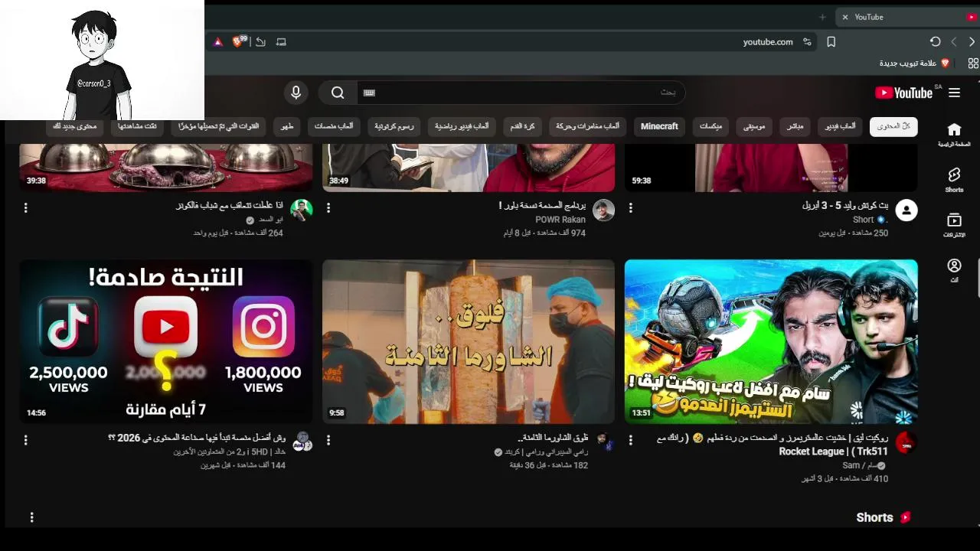Select the 'كرة القدم' football chip

tap(523, 126)
